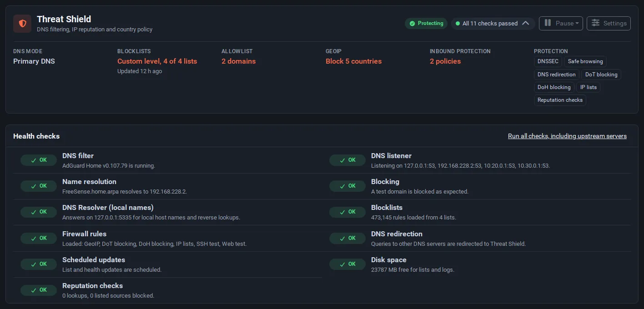The width and height of the screenshot is (644, 309).
Task: Click the Reputation checks protection tag
Action: (x=560, y=100)
